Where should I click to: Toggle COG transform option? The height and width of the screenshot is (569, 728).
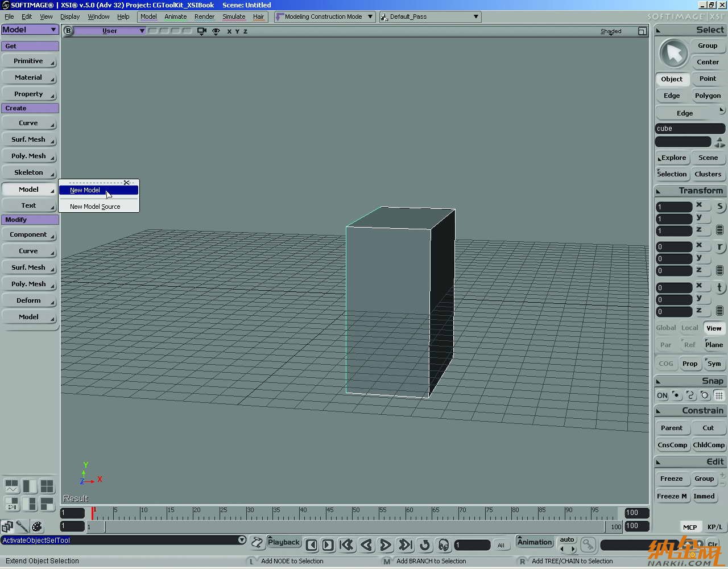point(666,364)
